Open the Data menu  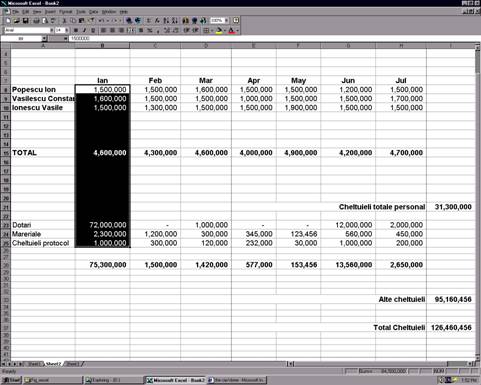click(x=93, y=12)
